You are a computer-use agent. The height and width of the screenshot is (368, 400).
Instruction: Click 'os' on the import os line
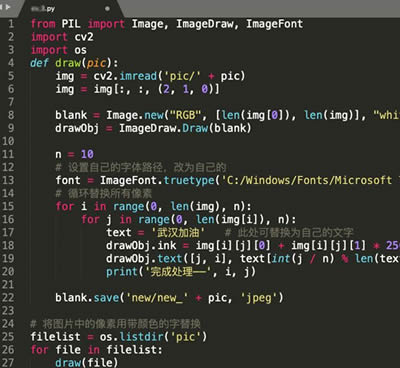pos(80,50)
